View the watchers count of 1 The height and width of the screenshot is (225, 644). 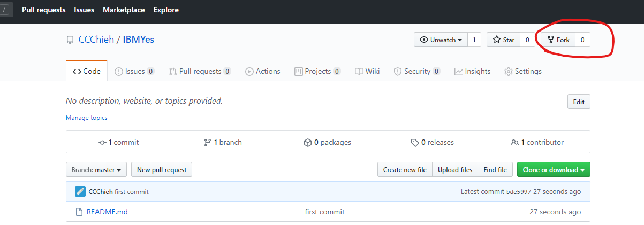click(474, 40)
